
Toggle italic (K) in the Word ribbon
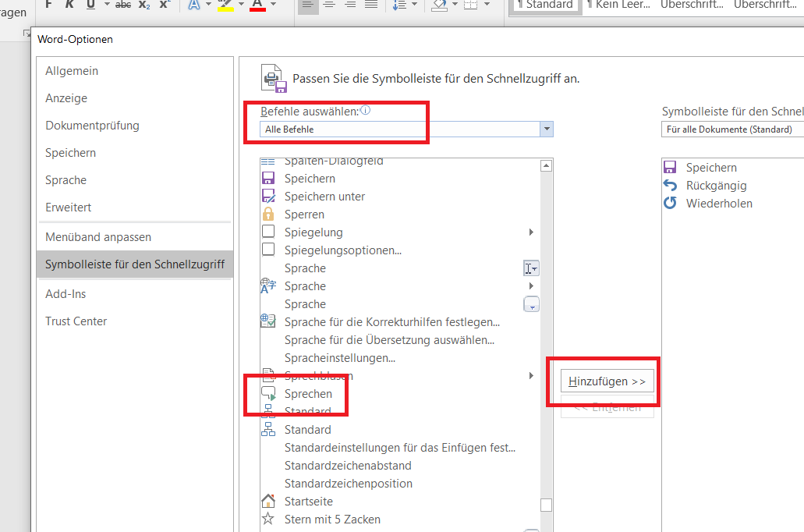(x=69, y=4)
